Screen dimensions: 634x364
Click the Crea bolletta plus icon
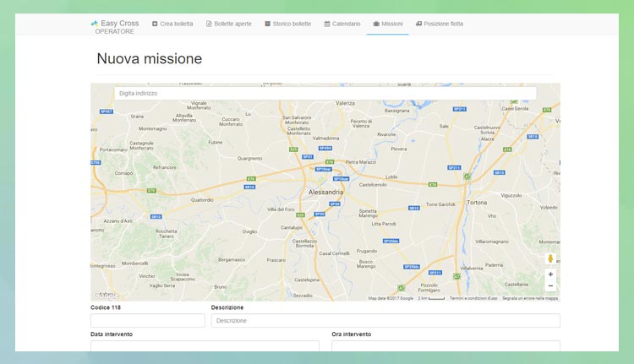[155, 24]
